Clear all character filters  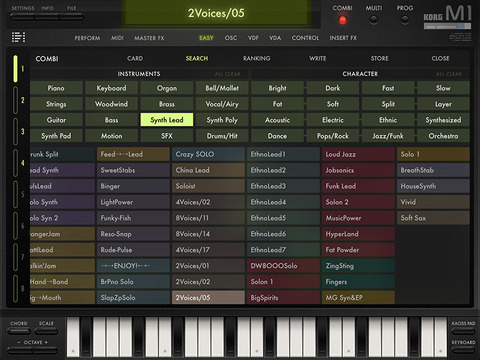click(x=449, y=74)
